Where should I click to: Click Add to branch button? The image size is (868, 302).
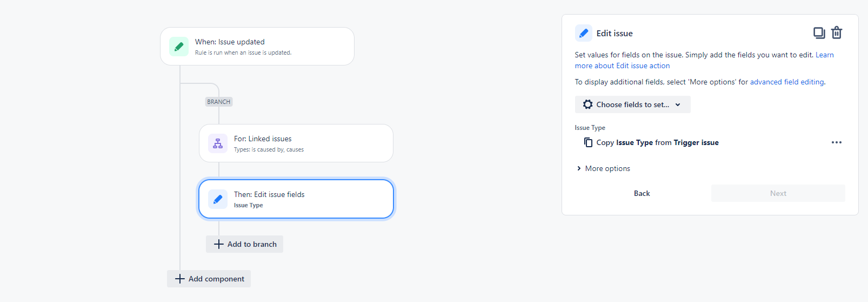point(244,244)
